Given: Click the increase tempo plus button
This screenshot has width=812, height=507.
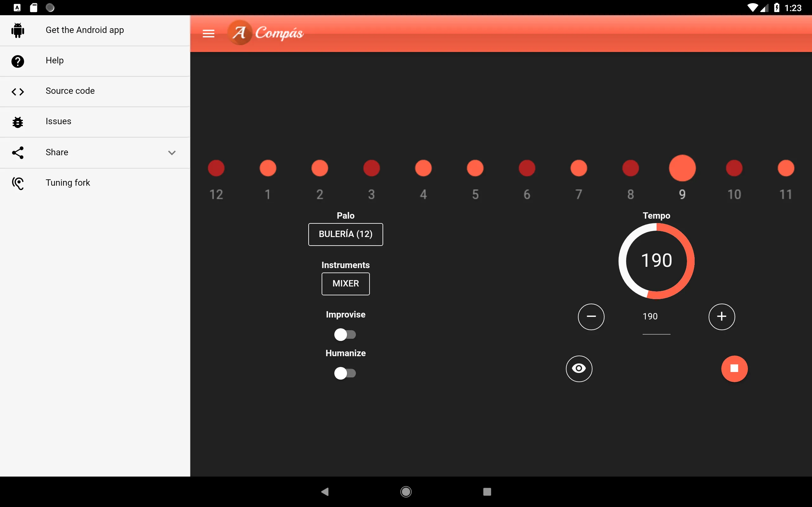Looking at the screenshot, I should [x=721, y=316].
